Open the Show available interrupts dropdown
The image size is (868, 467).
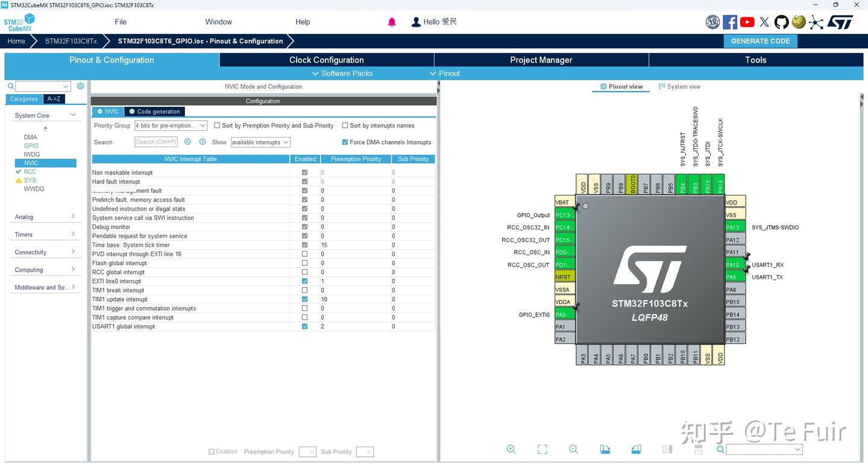coord(260,142)
